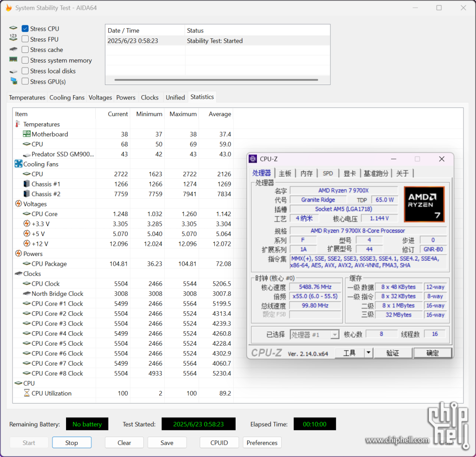The height and width of the screenshot is (457, 476).
Task: Open the Cooling Fans tab
Action: (x=67, y=98)
